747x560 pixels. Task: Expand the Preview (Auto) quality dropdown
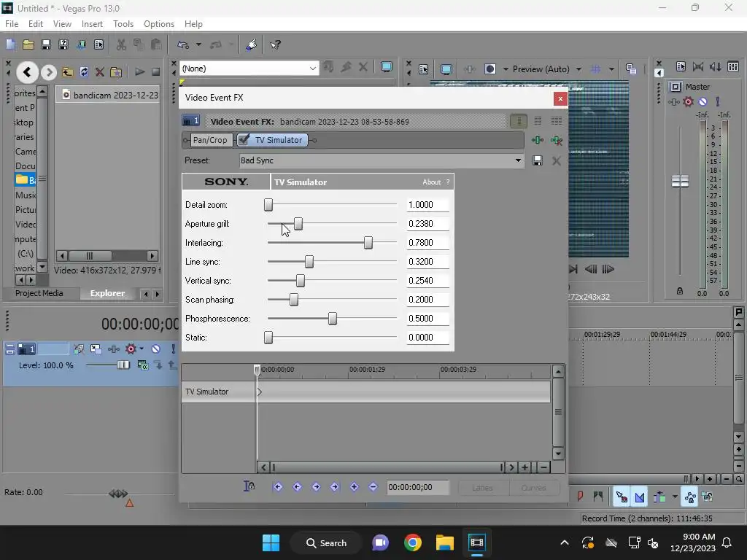(x=578, y=69)
